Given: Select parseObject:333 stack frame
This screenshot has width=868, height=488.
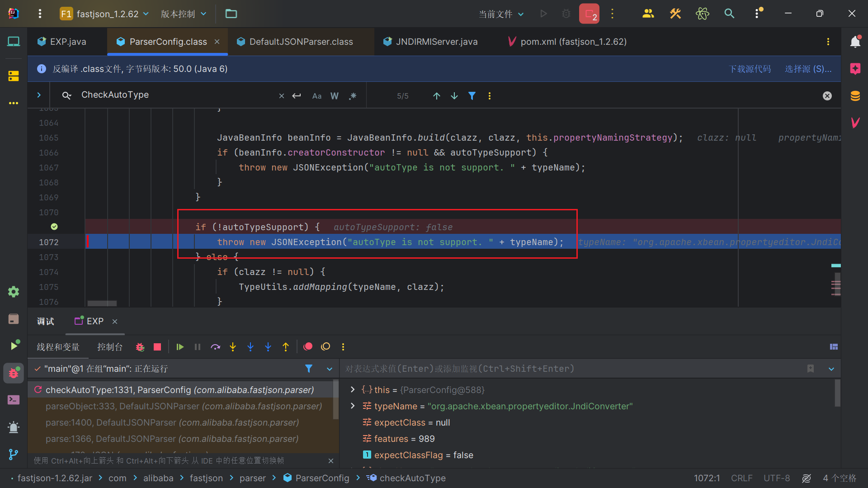Looking at the screenshot, I should [x=184, y=406].
